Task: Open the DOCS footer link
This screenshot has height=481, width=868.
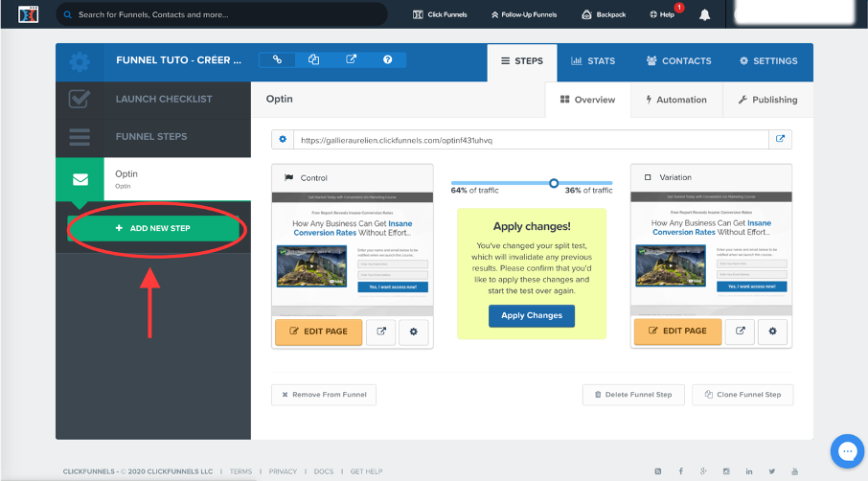Action: (x=324, y=471)
